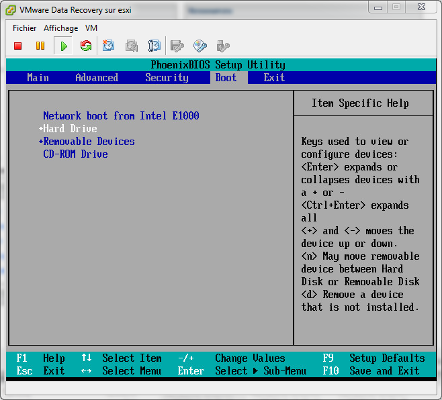Select the CD-ROM Drive boot entry
The width and height of the screenshot is (442, 400).
pos(76,154)
